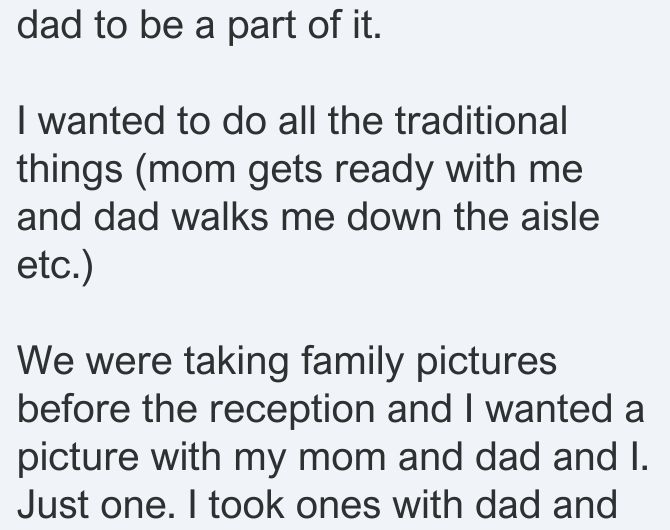Click the word "before" starting a line

(x=73, y=409)
